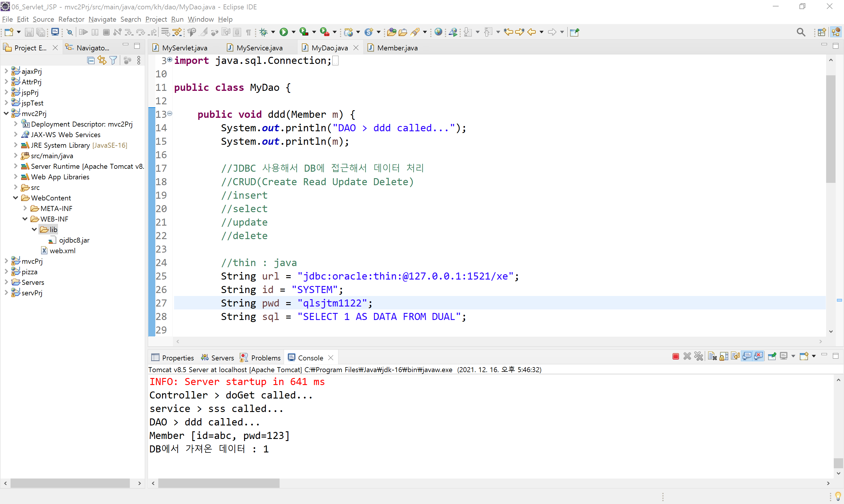Expand the META-INF folder

[25, 208]
